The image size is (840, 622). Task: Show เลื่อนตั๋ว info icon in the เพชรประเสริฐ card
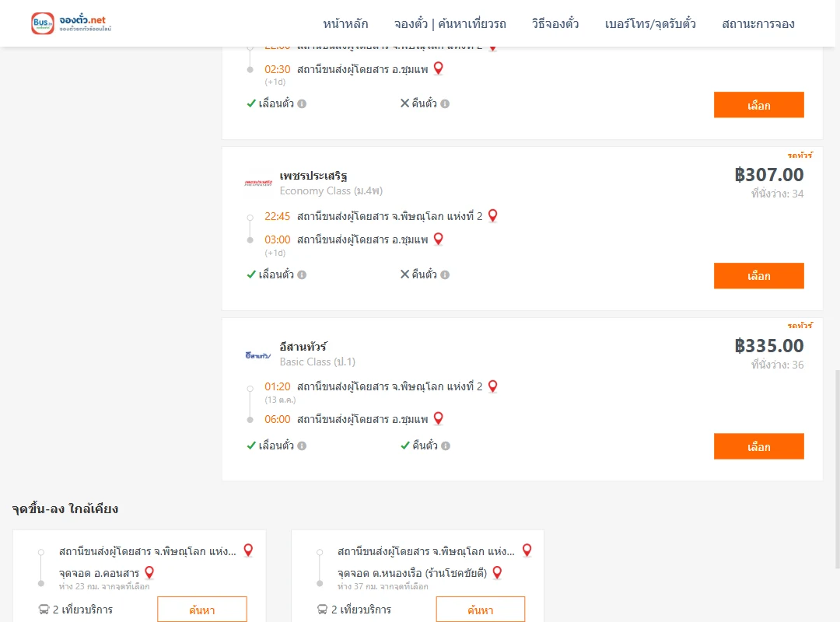(302, 274)
